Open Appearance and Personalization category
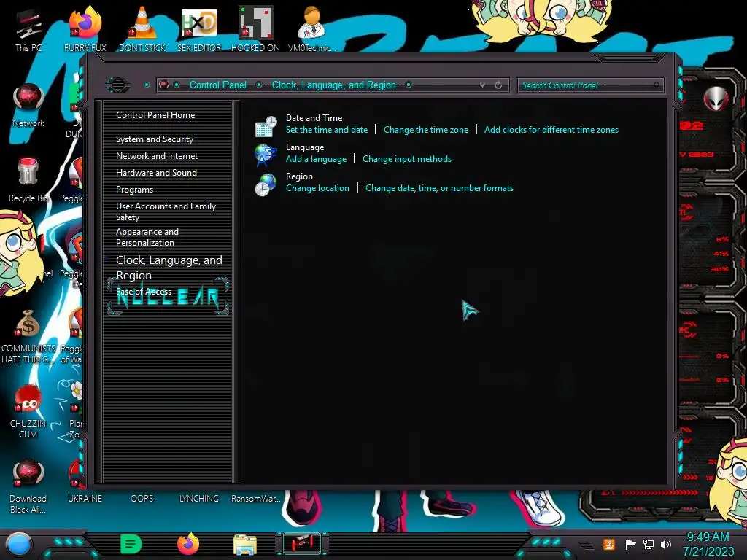747x560 pixels. click(x=147, y=237)
